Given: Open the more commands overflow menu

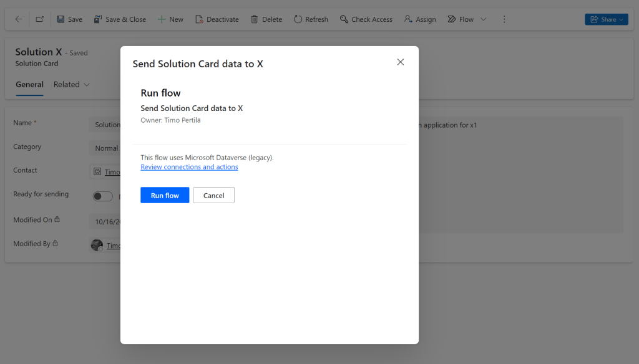Looking at the screenshot, I should [x=504, y=19].
